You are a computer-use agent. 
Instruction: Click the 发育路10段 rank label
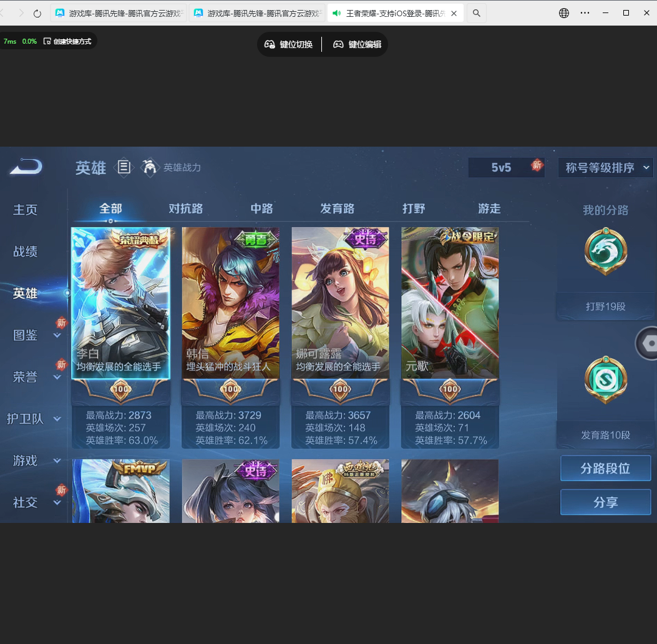pyautogui.click(x=605, y=435)
